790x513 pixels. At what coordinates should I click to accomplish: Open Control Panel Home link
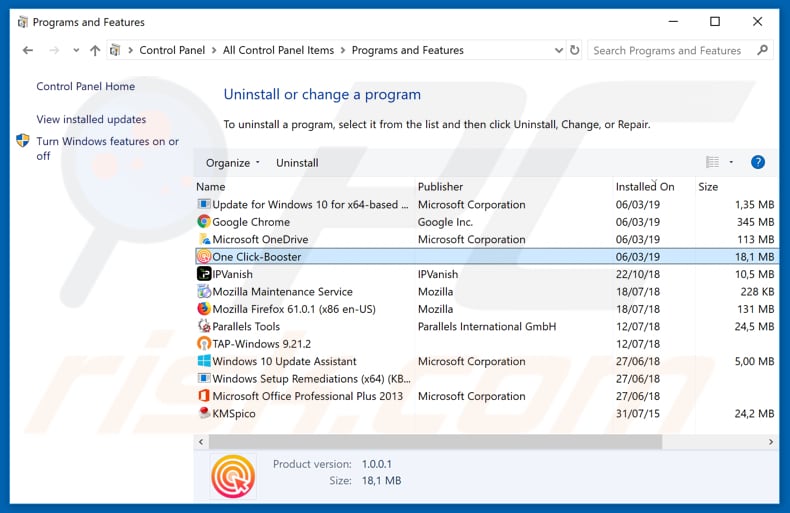click(86, 87)
